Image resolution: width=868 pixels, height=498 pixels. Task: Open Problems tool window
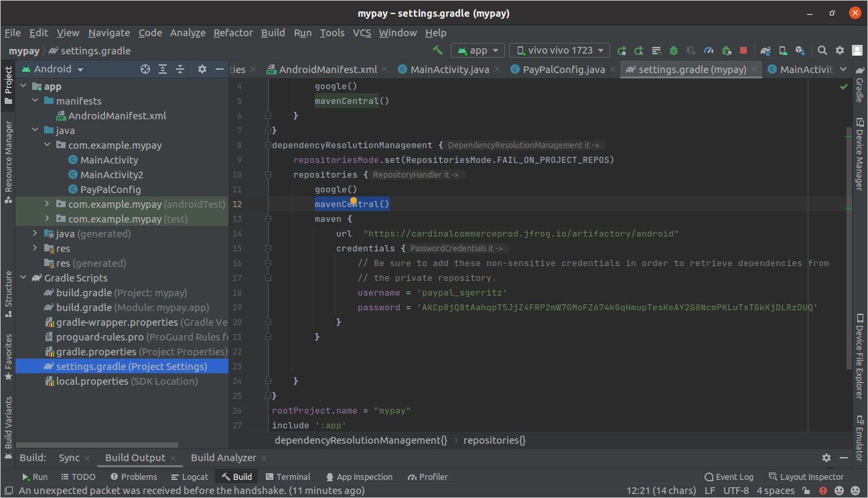tap(133, 477)
